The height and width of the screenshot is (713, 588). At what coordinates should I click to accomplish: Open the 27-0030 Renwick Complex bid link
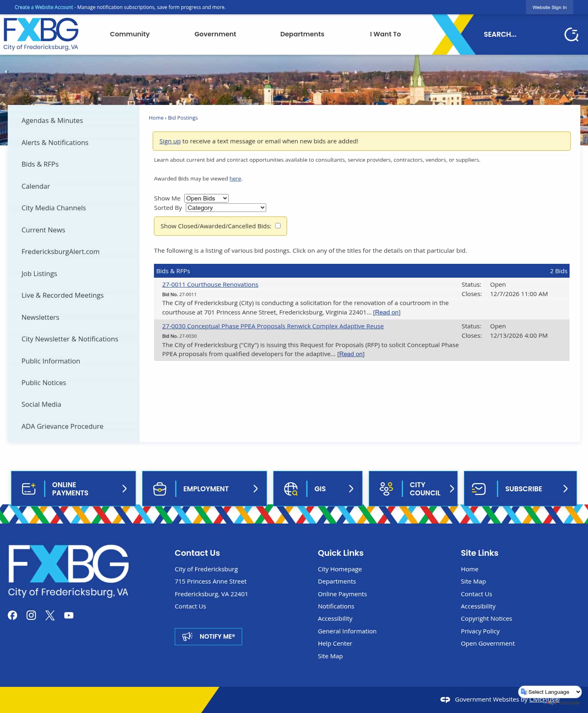(273, 326)
